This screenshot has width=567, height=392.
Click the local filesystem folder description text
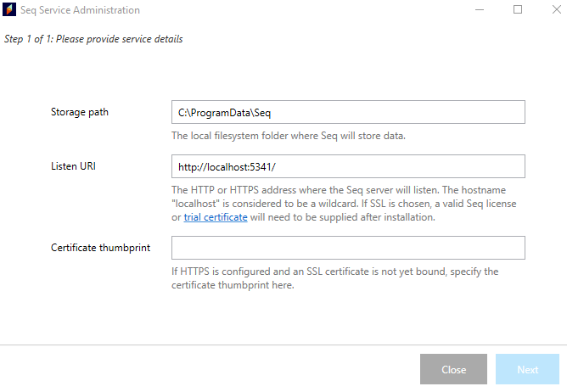point(289,136)
